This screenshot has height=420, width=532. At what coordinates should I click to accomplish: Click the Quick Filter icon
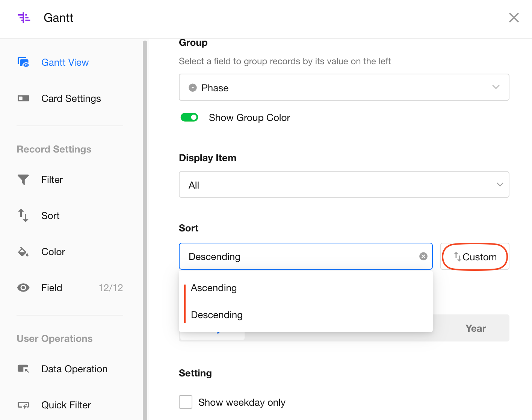click(x=23, y=405)
